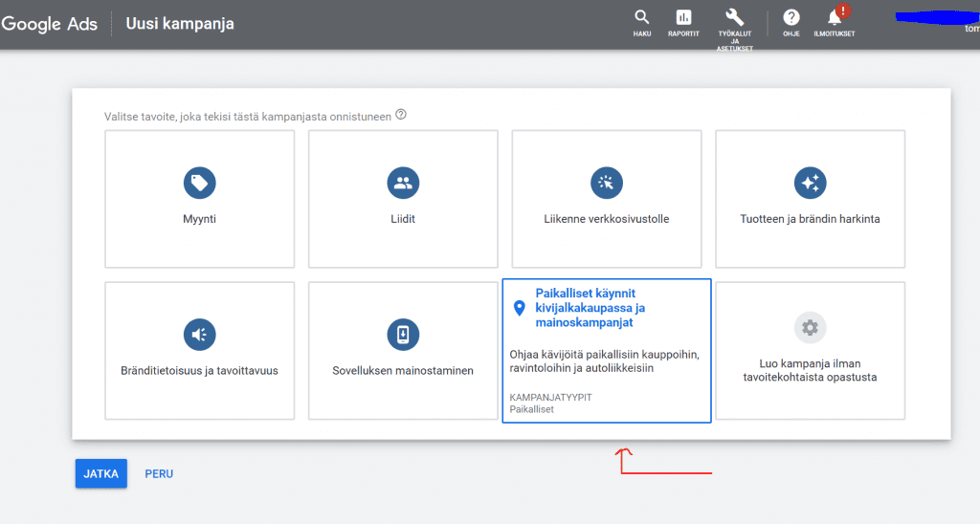This screenshot has width=980, height=524.
Task: Click the Ohje question mark icon
Action: click(791, 17)
